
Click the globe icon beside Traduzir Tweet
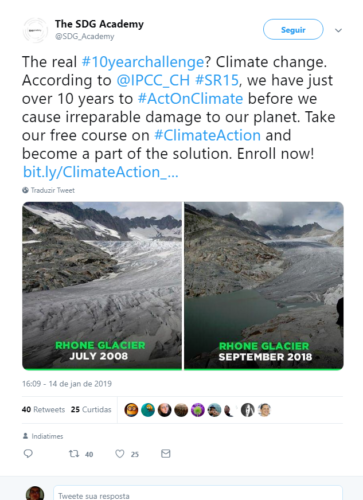(25, 190)
